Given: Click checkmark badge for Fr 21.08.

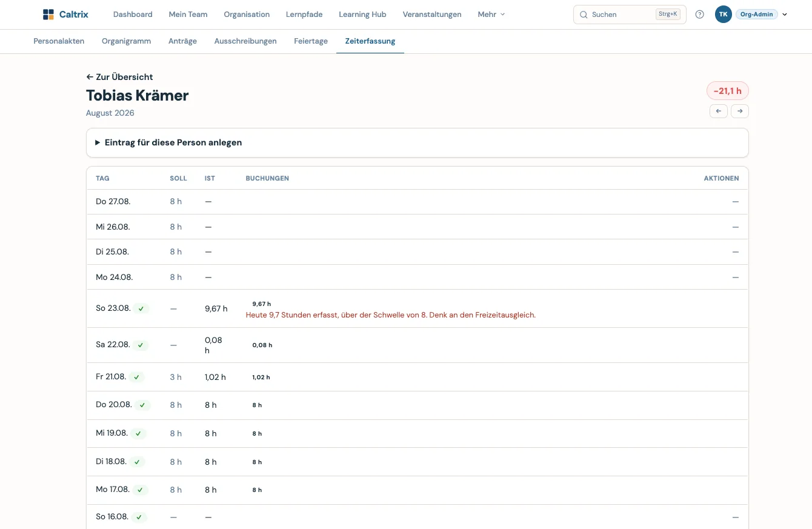Looking at the screenshot, I should click(137, 377).
